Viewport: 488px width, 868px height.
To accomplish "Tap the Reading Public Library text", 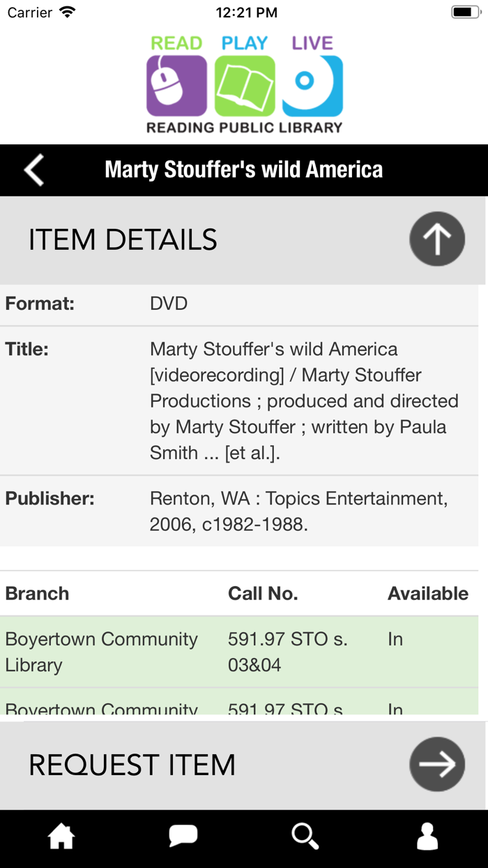I will tap(244, 128).
